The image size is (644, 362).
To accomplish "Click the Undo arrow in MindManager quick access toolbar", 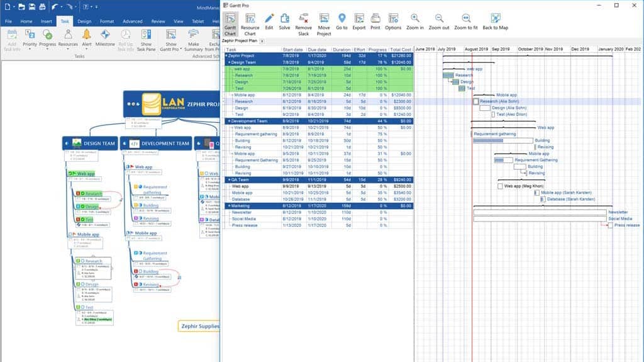I will (x=55, y=6).
